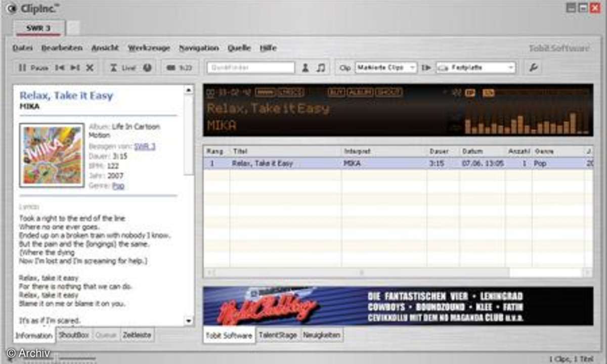
Task: Open the Quelle menu
Action: pos(239,48)
